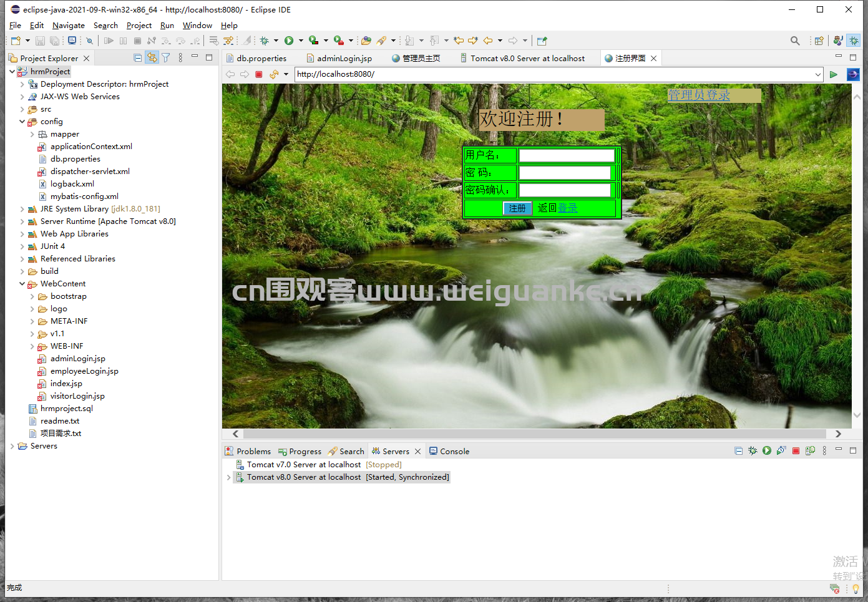Click the green Run button in main toolbar
The image size is (868, 602).
289,41
